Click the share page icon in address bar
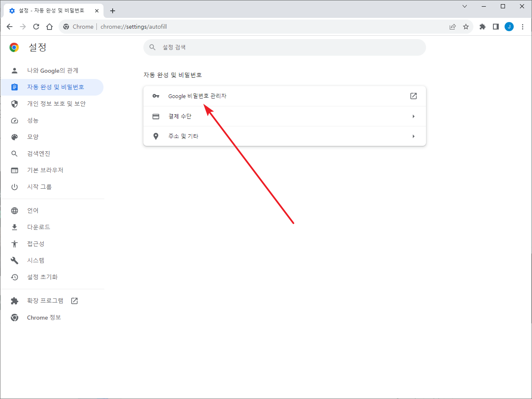 click(453, 27)
